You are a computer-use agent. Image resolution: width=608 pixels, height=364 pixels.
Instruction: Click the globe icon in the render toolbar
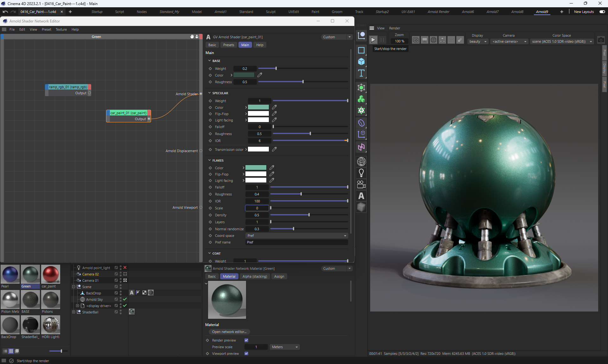433,40
